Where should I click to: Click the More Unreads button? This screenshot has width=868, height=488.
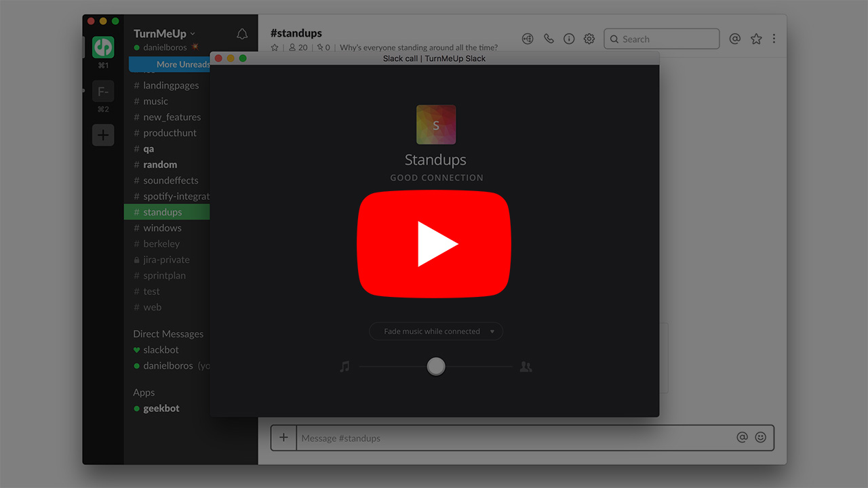171,64
